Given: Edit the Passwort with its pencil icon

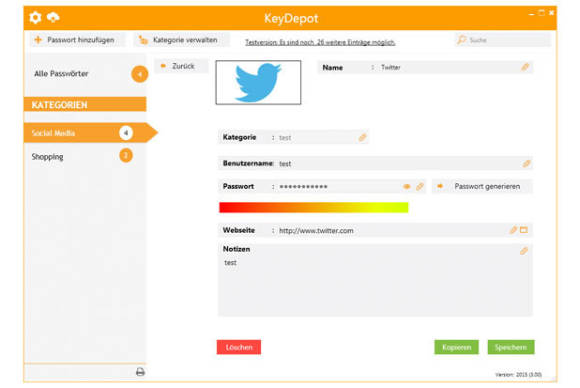Looking at the screenshot, I should point(419,186).
